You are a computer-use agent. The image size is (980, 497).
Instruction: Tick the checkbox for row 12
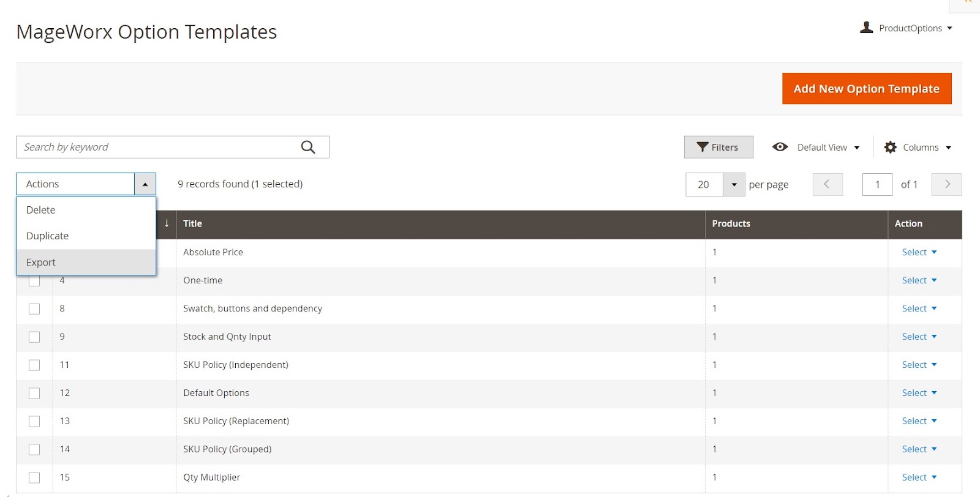click(x=34, y=394)
